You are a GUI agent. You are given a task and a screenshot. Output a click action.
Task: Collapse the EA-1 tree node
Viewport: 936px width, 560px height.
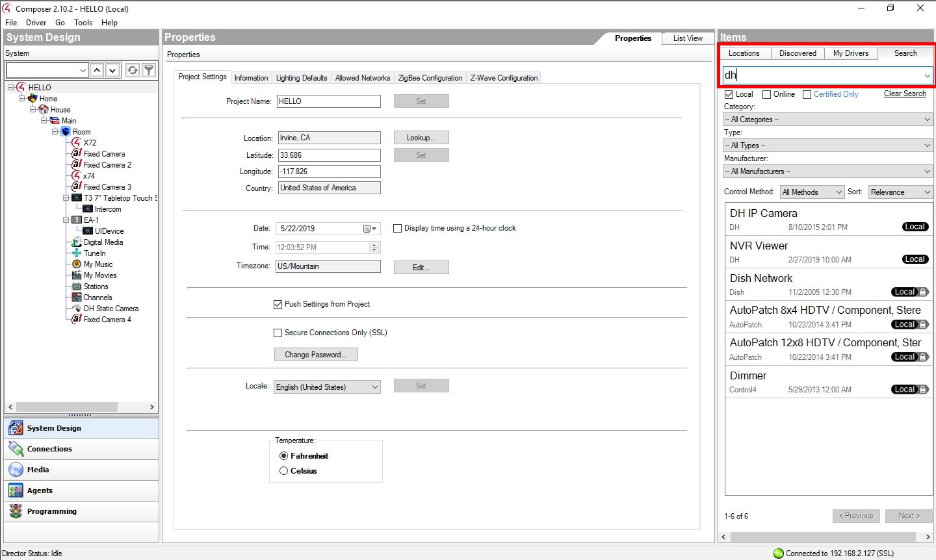click(66, 220)
